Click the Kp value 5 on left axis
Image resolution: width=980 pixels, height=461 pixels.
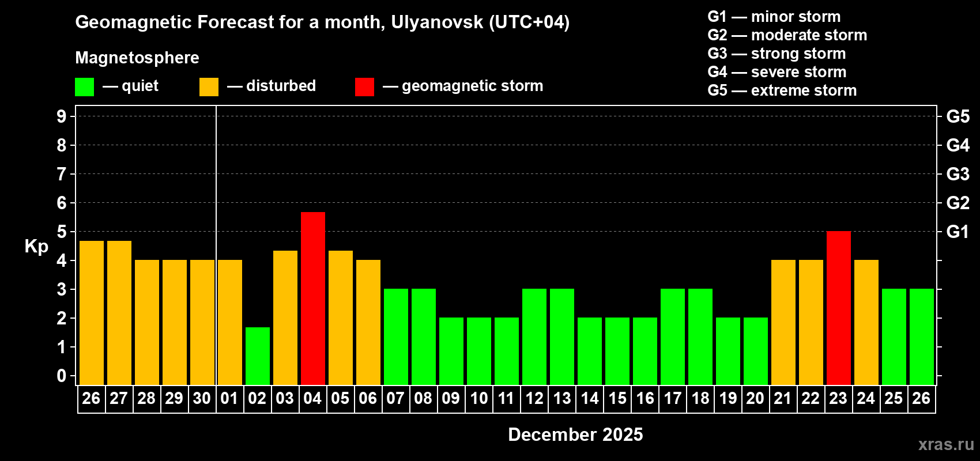tap(62, 232)
